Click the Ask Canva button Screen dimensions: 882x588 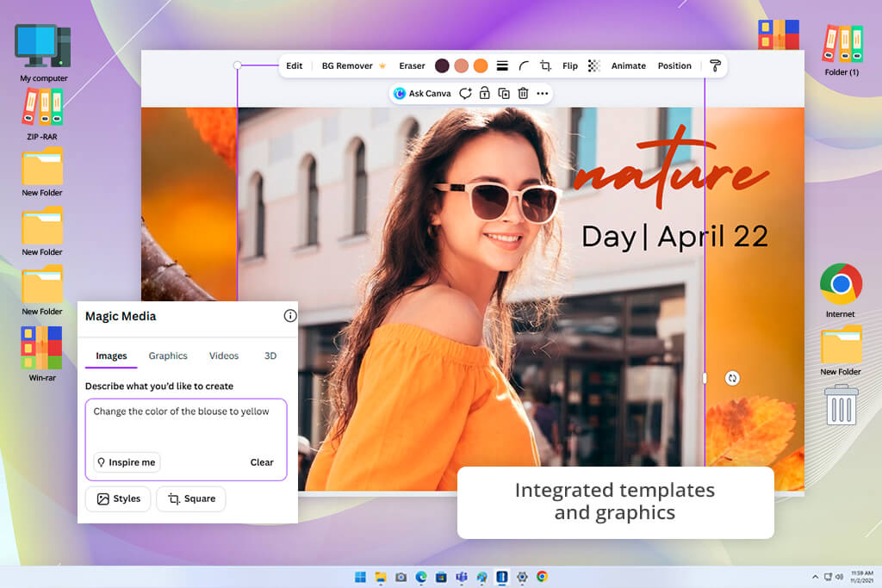422,93
